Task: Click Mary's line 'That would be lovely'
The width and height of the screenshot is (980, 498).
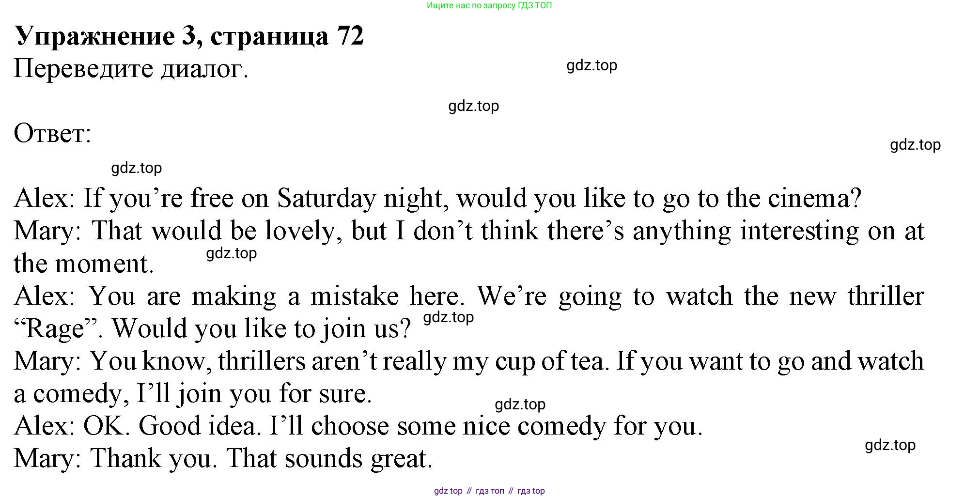Action: tap(469, 231)
